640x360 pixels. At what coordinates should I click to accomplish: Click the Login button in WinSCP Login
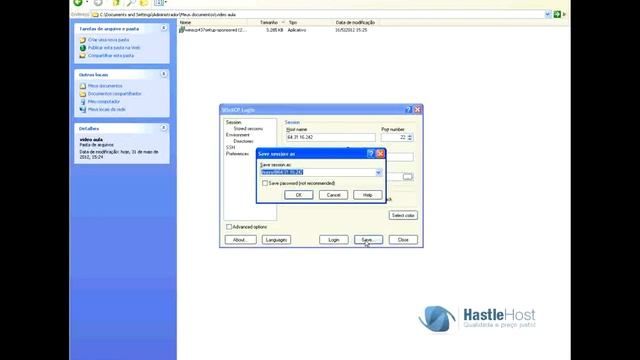click(333, 240)
